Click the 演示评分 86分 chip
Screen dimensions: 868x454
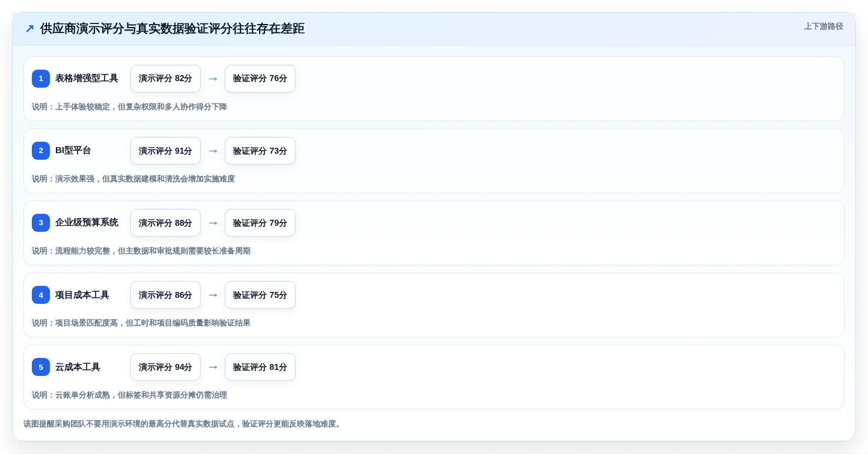[165, 295]
